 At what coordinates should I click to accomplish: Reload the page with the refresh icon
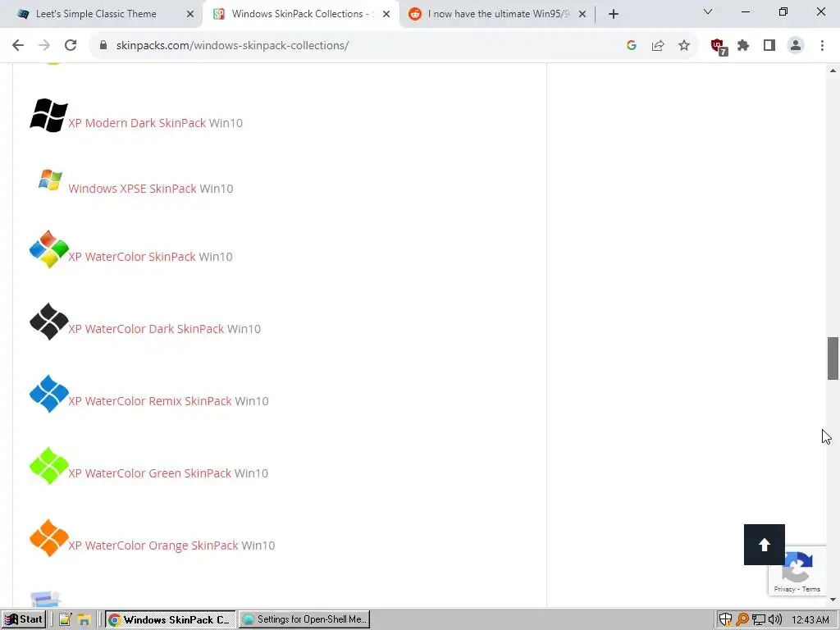pyautogui.click(x=71, y=46)
